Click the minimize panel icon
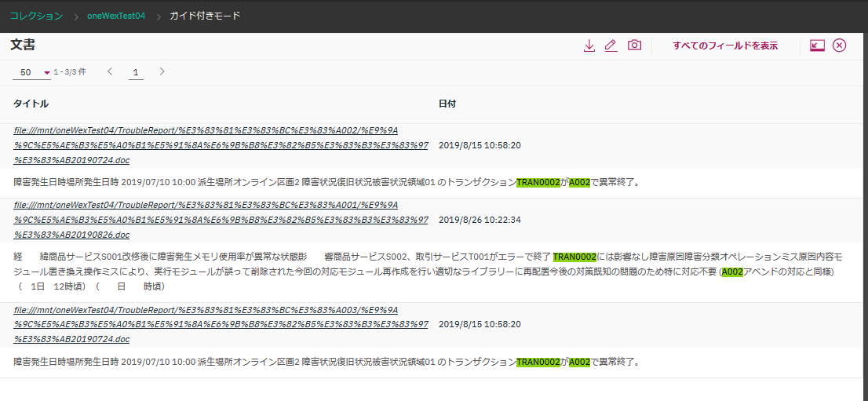 817,46
